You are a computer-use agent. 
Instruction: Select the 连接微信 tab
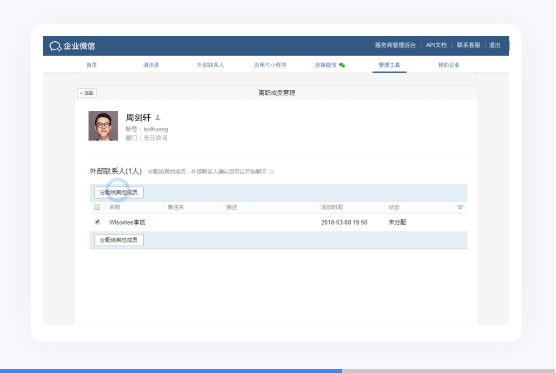click(326, 65)
